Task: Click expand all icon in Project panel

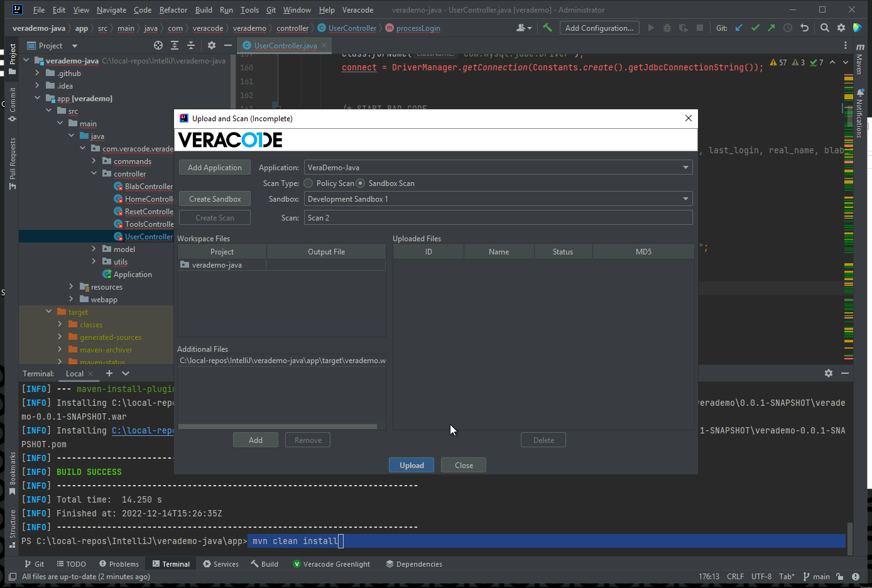Action: (x=175, y=45)
